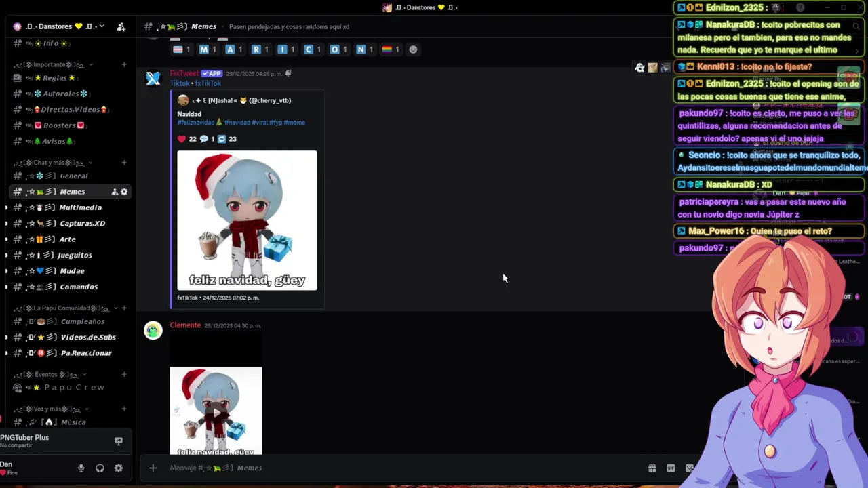868x488 pixels.
Task: Add a channel to the Importante category
Action: pyautogui.click(x=124, y=64)
